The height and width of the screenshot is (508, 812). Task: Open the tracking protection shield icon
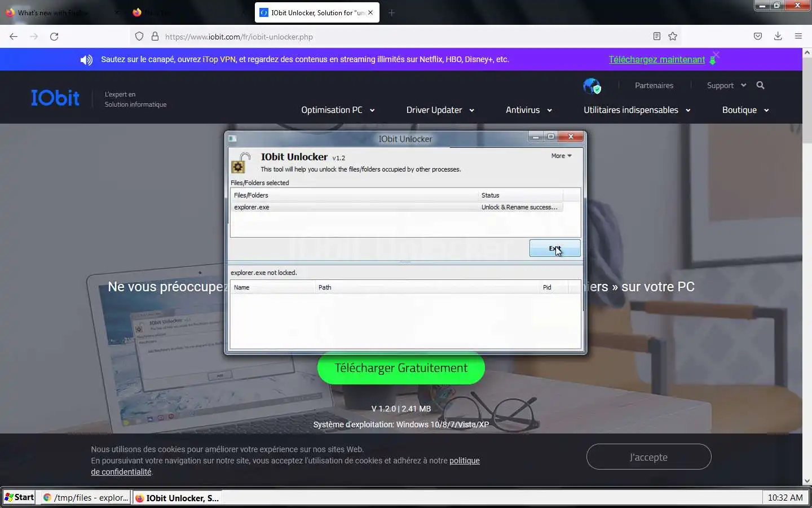(x=139, y=37)
